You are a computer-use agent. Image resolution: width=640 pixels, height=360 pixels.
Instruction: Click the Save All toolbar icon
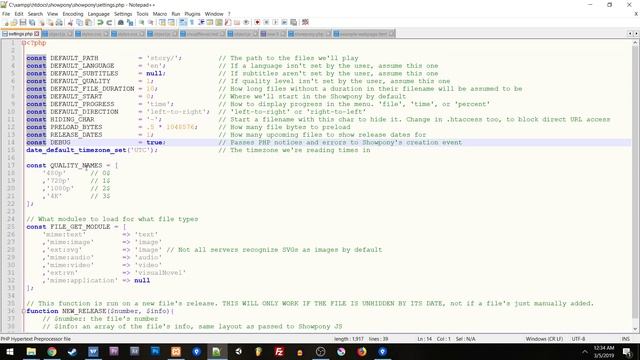[x=32, y=22]
